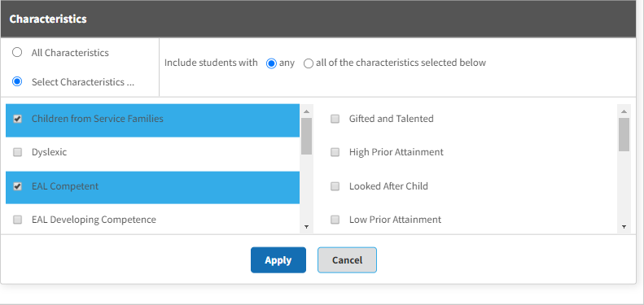Click right list scrollbar up arrow

coord(624,111)
